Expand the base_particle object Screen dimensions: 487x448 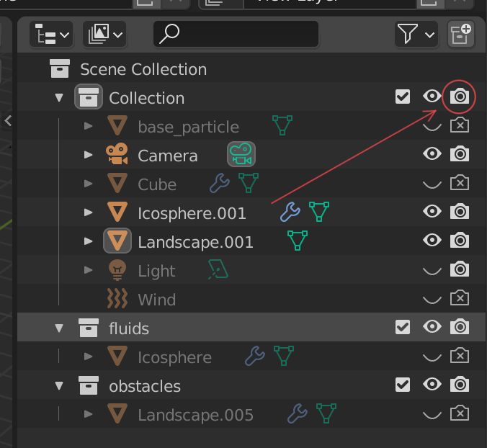88,126
